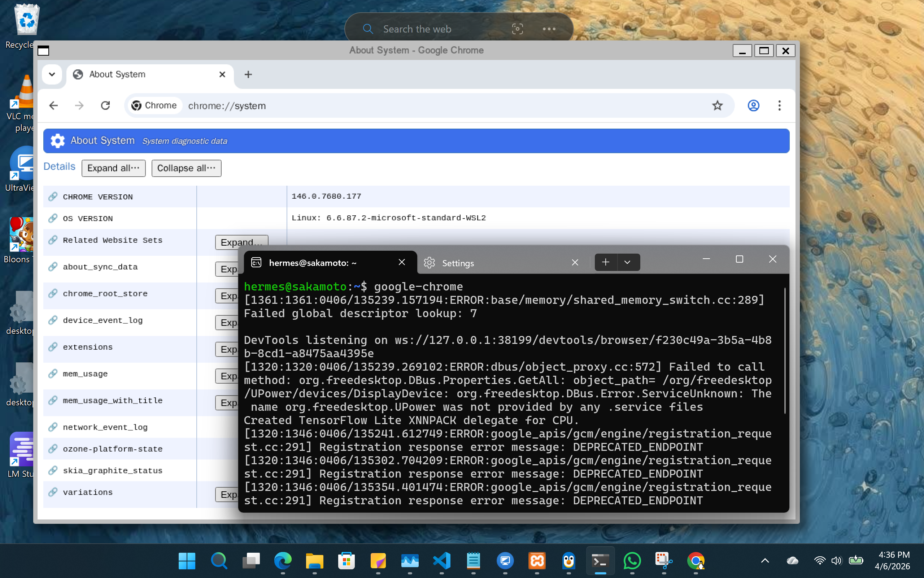Viewport: 924px width, 578px height.
Task: Expand the device_event_log row
Action: point(227,323)
